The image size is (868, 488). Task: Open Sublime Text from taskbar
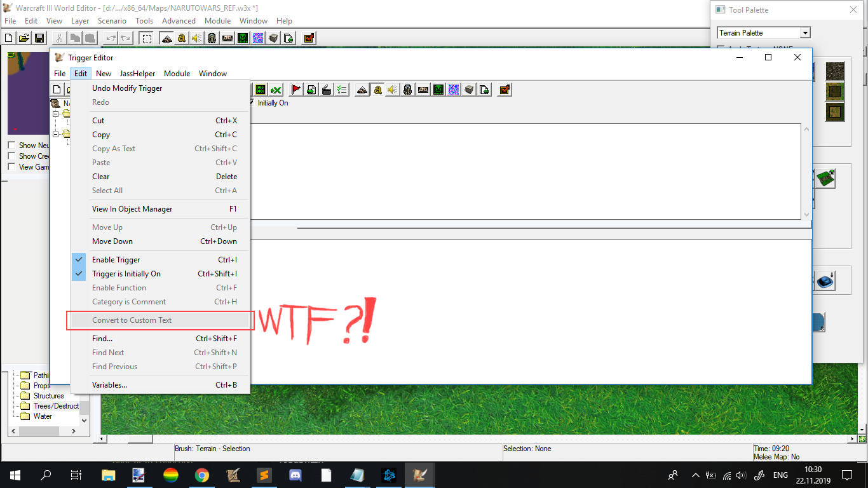tap(264, 475)
